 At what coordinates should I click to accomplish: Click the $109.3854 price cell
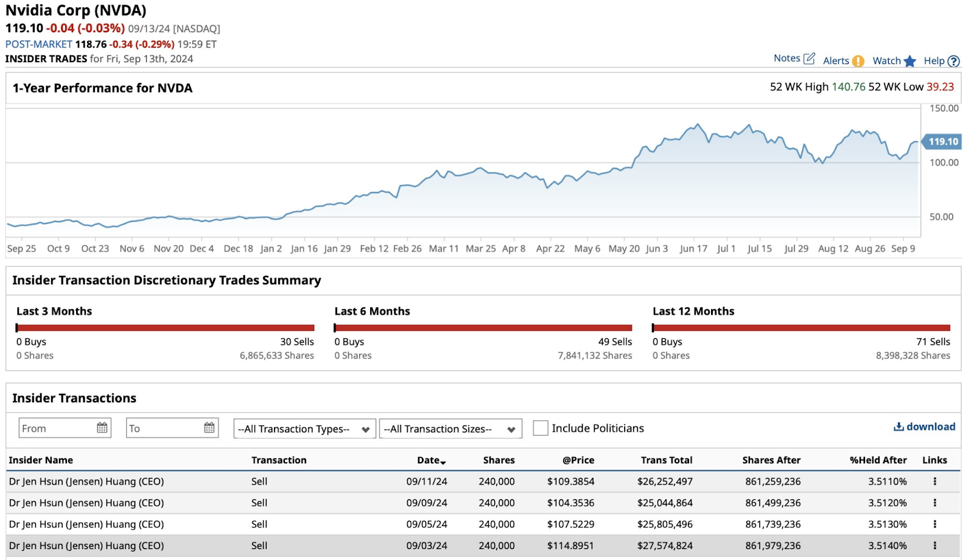tap(571, 481)
